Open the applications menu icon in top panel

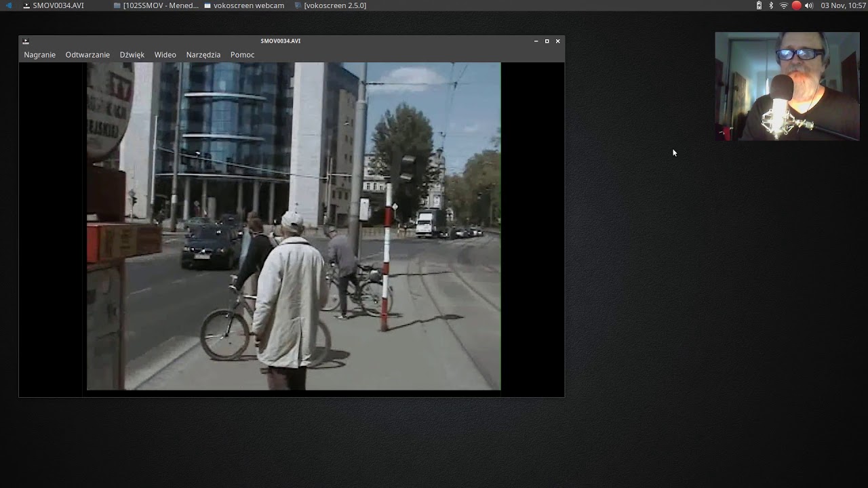(9, 5)
